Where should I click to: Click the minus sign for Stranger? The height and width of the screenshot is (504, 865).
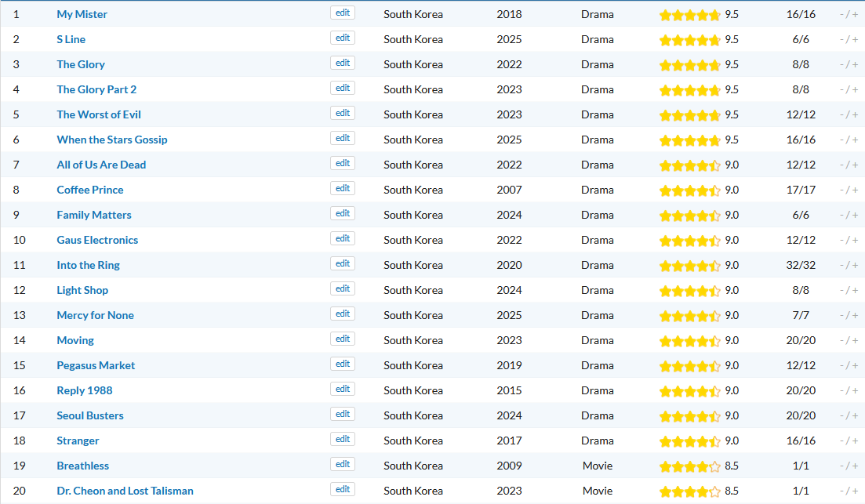coord(841,441)
